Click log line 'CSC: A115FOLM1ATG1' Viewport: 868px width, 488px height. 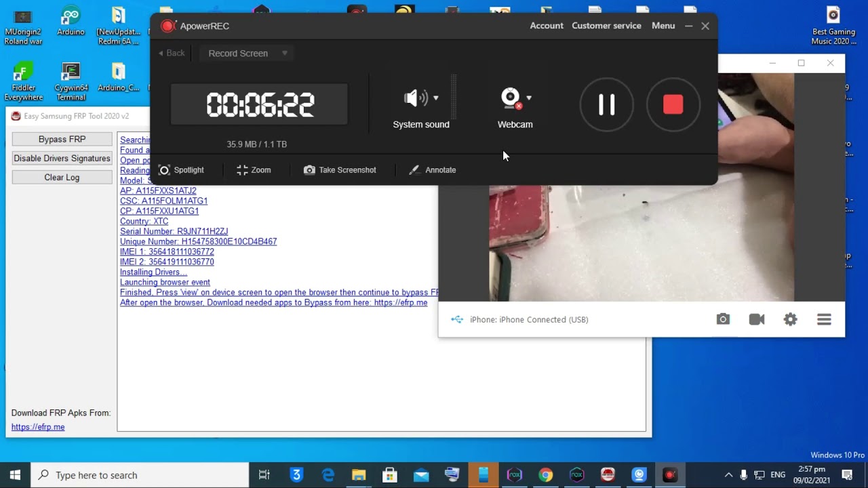pos(163,201)
